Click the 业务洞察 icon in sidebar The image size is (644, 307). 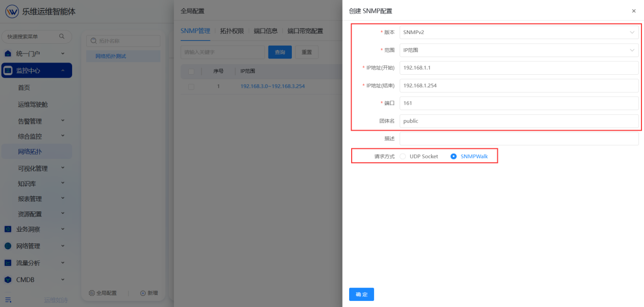pos(8,229)
